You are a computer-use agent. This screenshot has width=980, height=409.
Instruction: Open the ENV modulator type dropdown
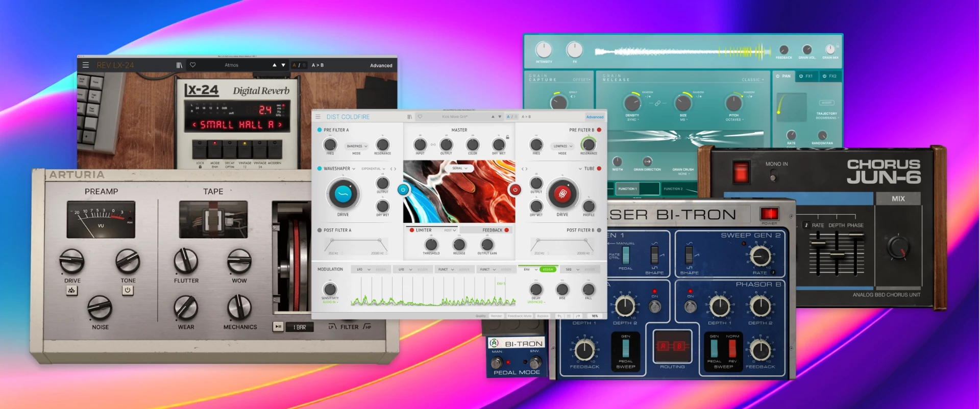[x=530, y=269]
